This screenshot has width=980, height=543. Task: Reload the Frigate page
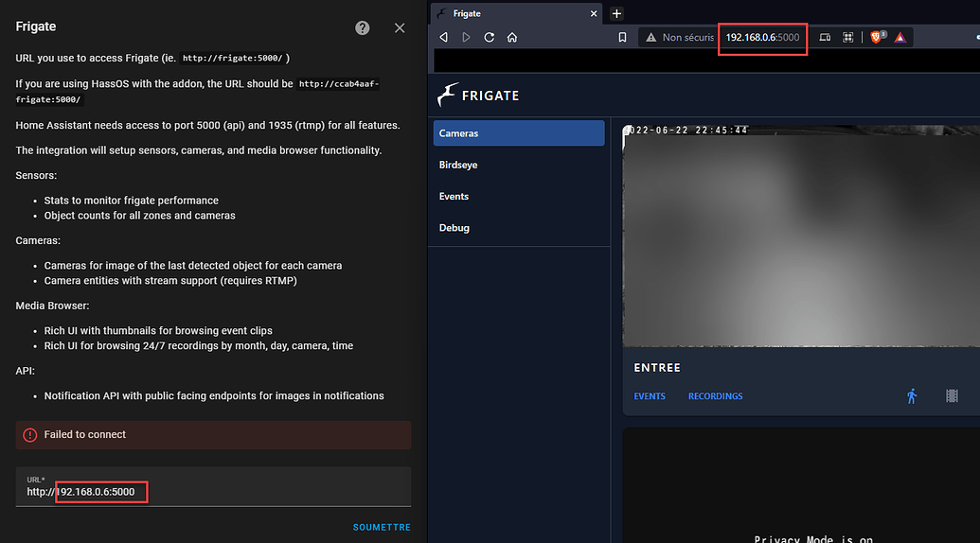[490, 38]
